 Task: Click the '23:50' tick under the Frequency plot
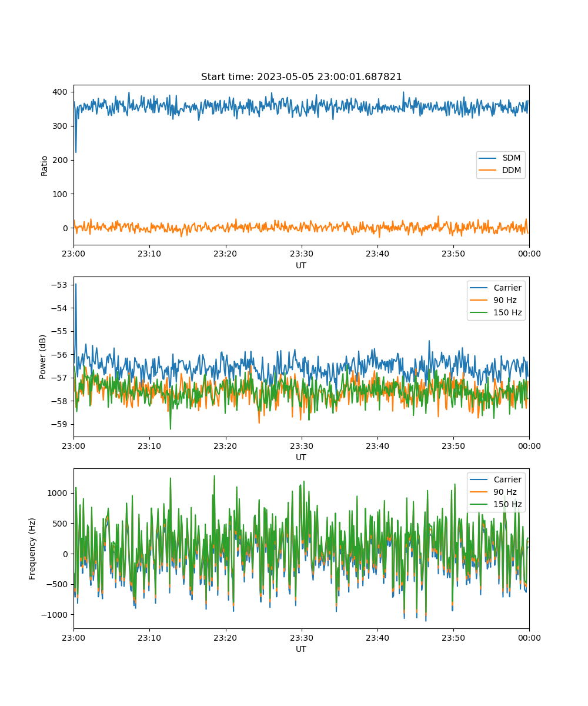click(453, 637)
